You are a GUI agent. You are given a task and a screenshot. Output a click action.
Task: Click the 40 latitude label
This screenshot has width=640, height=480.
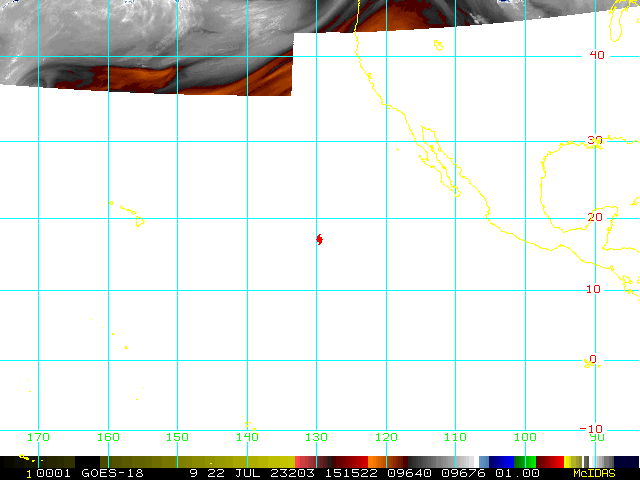coord(597,55)
